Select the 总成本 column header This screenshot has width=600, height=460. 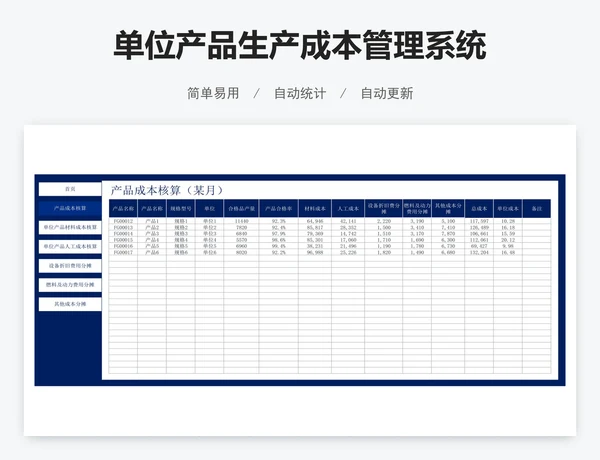click(x=479, y=209)
